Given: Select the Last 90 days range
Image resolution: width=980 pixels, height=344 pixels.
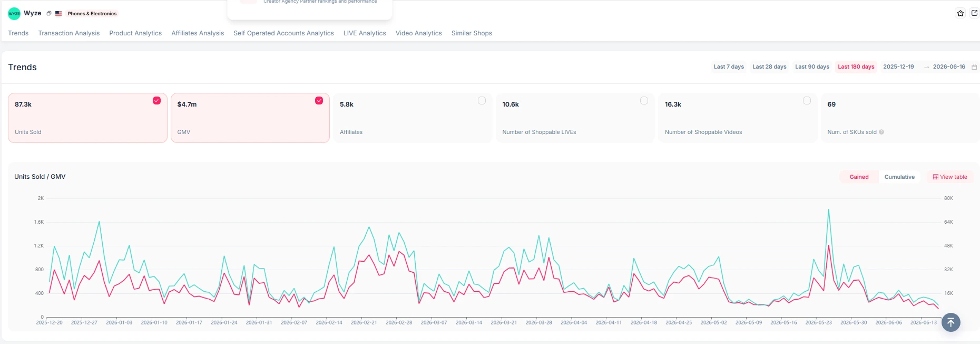Looking at the screenshot, I should pos(812,67).
